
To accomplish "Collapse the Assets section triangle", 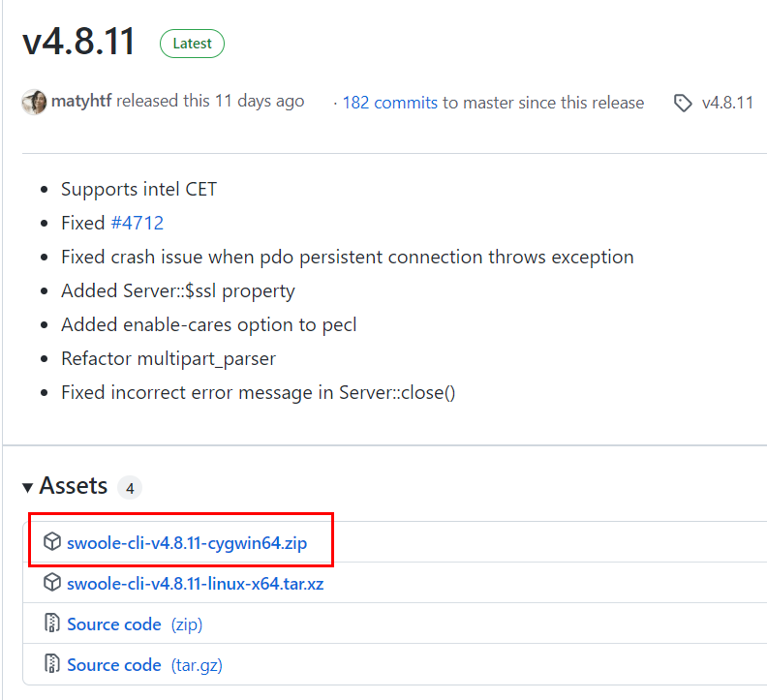I will click(27, 486).
